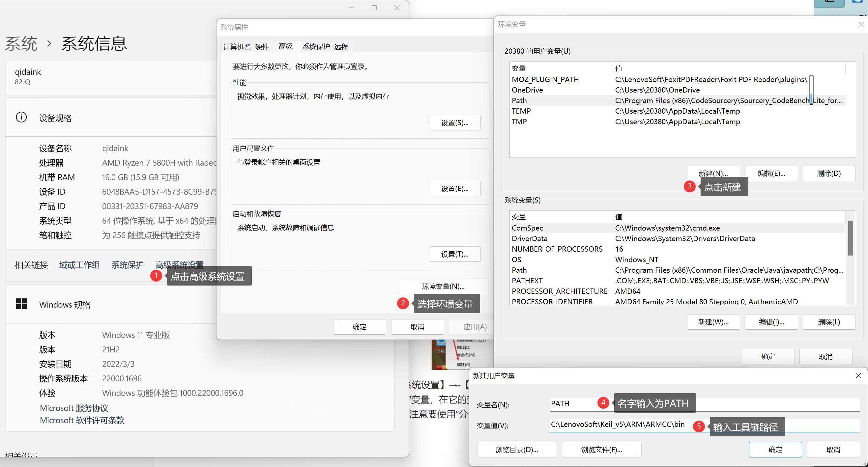Close the 环境变量 window
Image resolution: width=868 pixels, height=467 pixels.
(861, 24)
